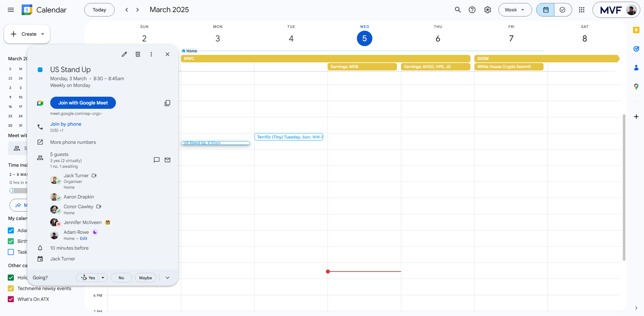This screenshot has height=316, width=644.
Task: Click the blue event color swatch
Action: tap(40, 70)
